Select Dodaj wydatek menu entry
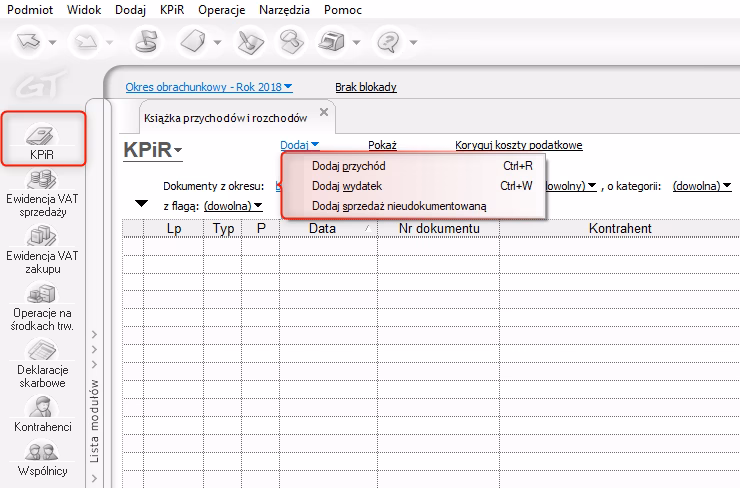 coord(414,186)
